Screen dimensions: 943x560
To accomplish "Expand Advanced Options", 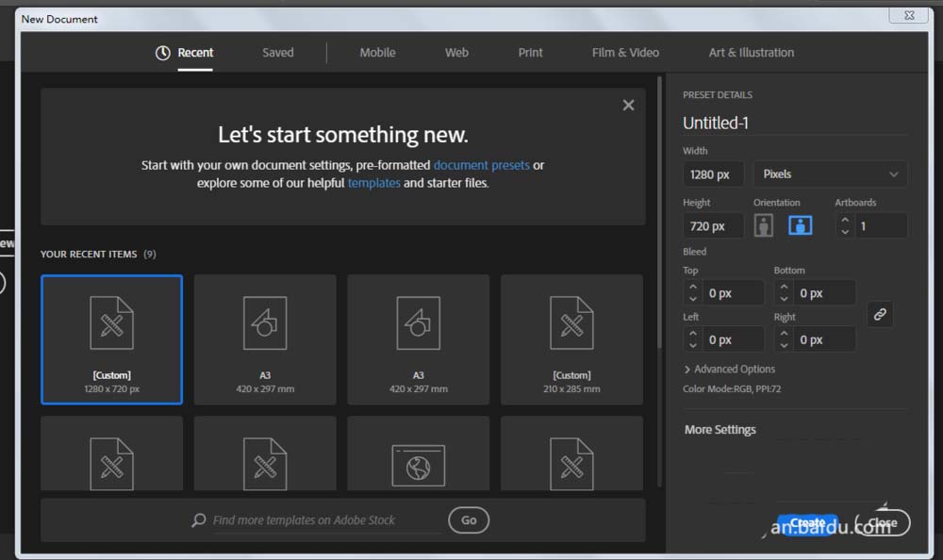I will (730, 370).
